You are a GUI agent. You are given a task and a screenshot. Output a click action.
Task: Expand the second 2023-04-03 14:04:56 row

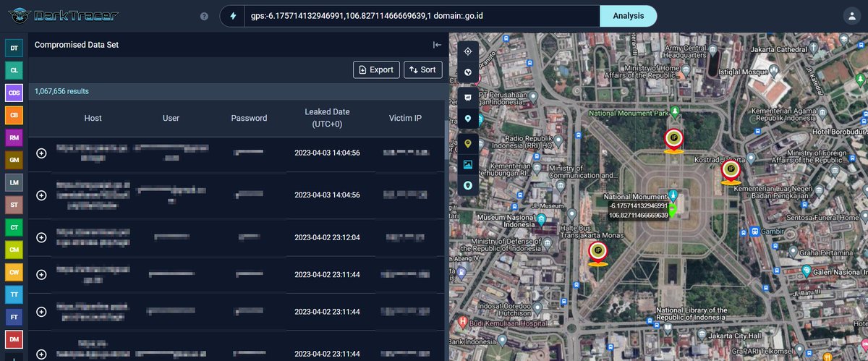[41, 195]
